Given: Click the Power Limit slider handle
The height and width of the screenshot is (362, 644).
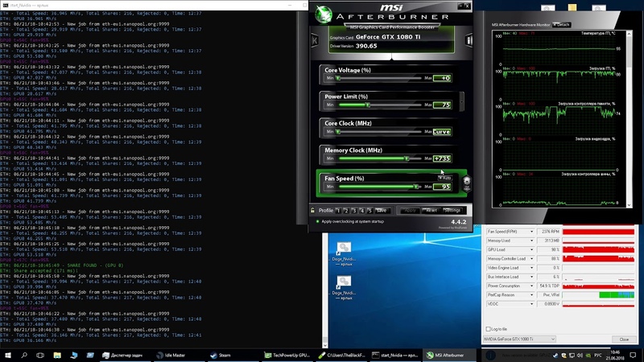Looking at the screenshot, I should (368, 105).
